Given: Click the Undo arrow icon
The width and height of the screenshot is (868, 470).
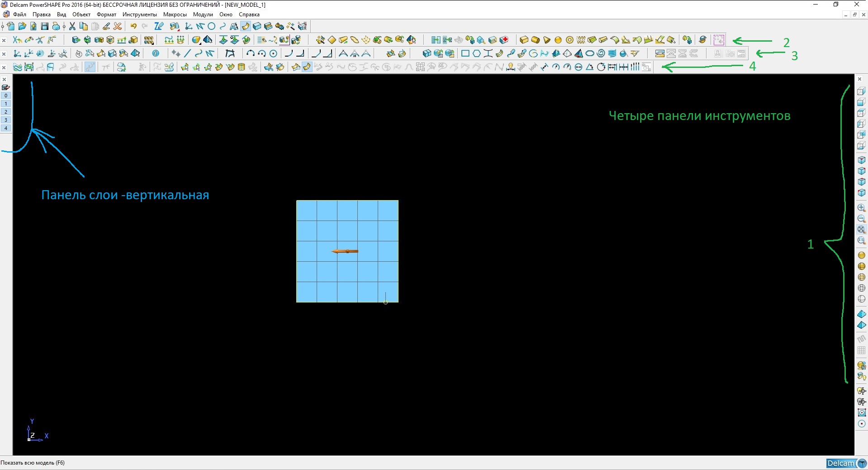Looking at the screenshot, I should (x=133, y=26).
